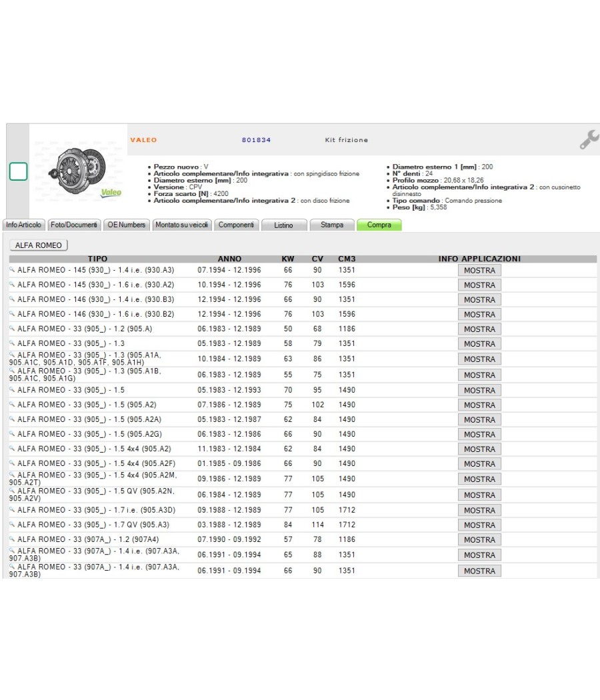Open the Listino tab
The width and height of the screenshot is (600, 700).
coord(284,225)
